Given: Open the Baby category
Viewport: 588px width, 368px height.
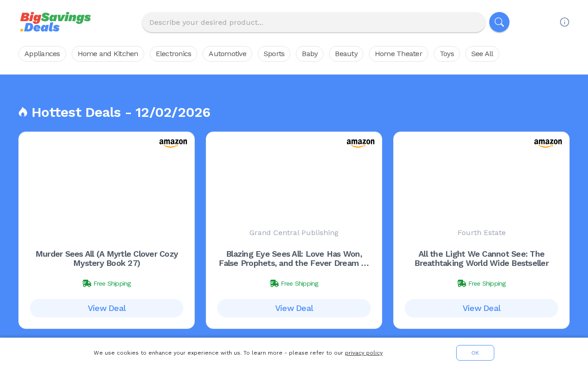Looking at the screenshot, I should click(x=310, y=54).
